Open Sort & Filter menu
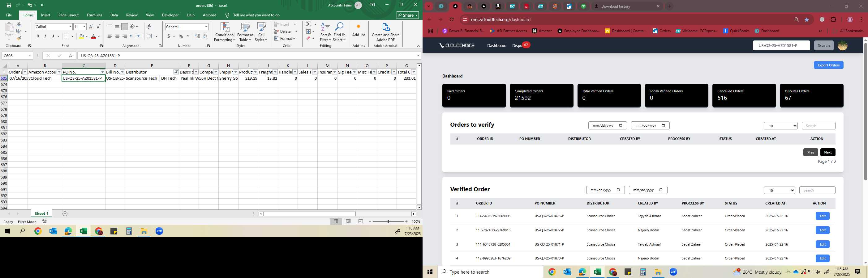The image size is (868, 278). point(325,32)
